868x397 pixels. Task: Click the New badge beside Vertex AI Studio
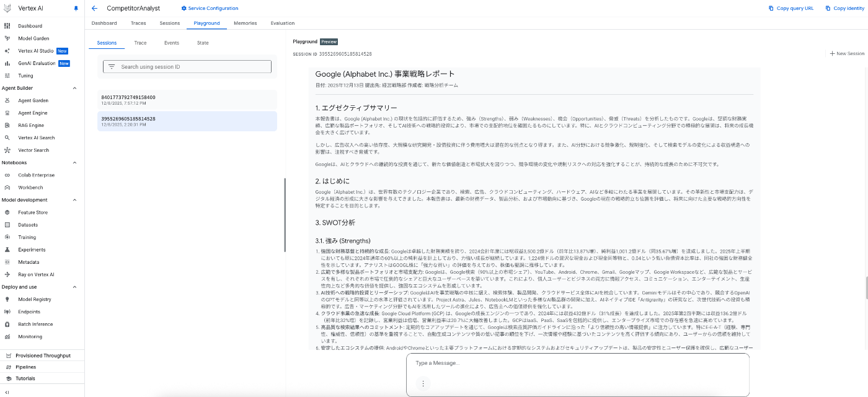point(62,51)
